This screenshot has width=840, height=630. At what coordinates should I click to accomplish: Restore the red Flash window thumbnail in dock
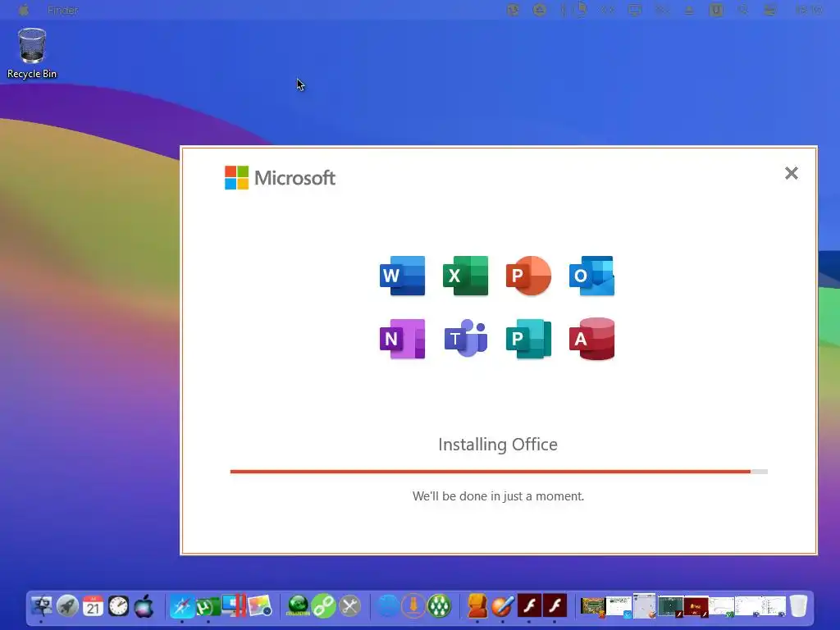(x=696, y=607)
